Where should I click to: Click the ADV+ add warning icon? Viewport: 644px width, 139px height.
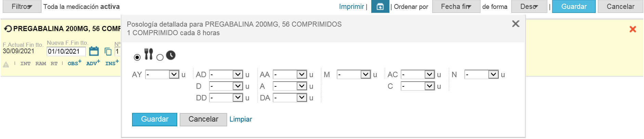93,63
